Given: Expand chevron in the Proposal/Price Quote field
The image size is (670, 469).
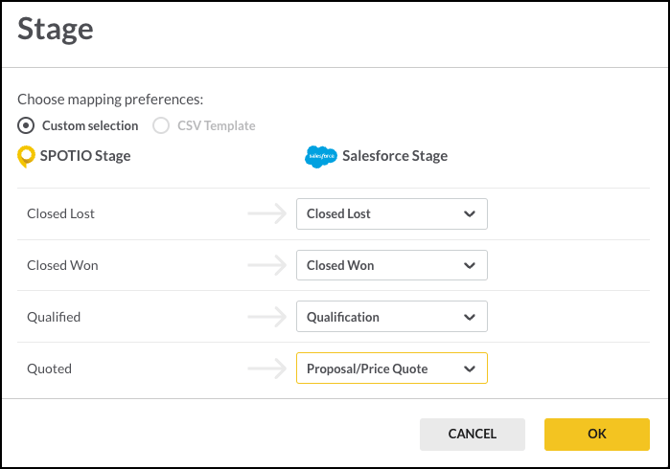Looking at the screenshot, I should (x=470, y=369).
